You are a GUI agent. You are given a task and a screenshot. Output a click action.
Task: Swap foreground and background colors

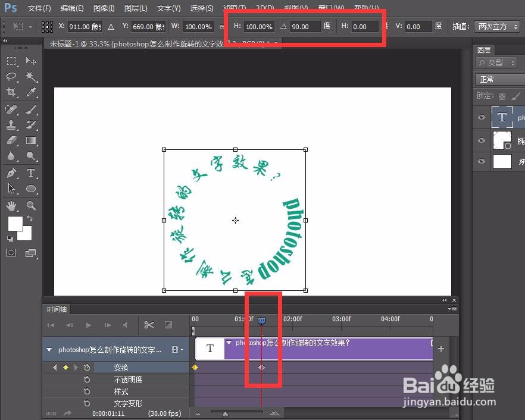point(30,218)
